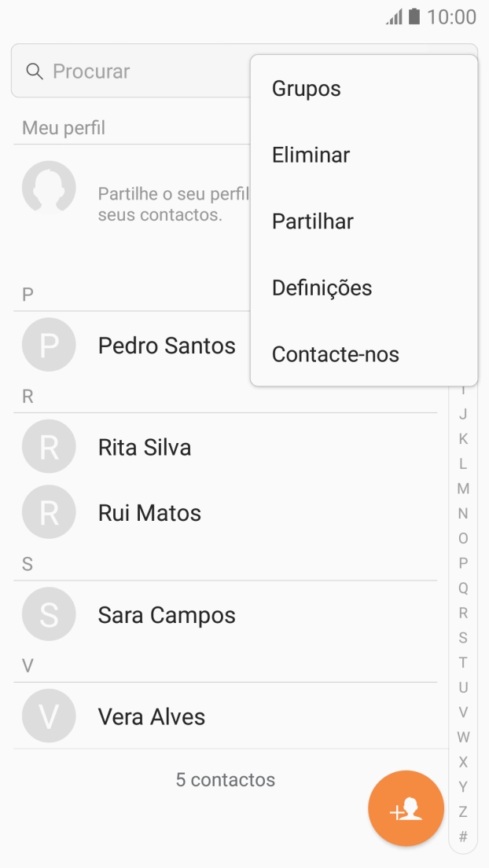Tap Sara Campos's contact avatar
Image resolution: width=489 pixels, height=868 pixels.
[49, 613]
